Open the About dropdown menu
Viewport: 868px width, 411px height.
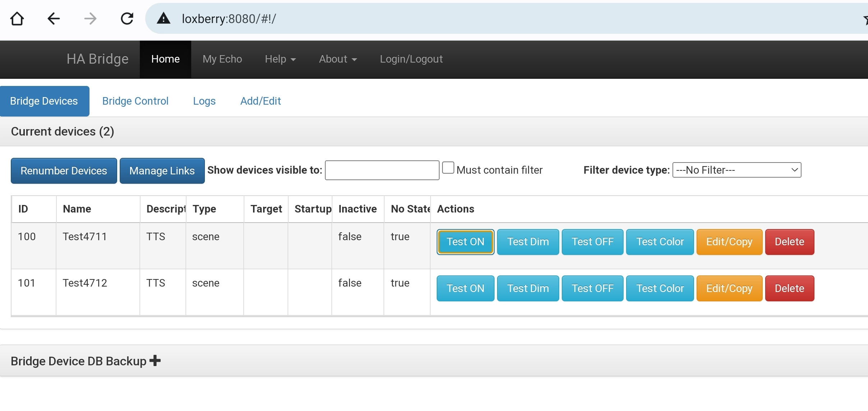(x=337, y=59)
